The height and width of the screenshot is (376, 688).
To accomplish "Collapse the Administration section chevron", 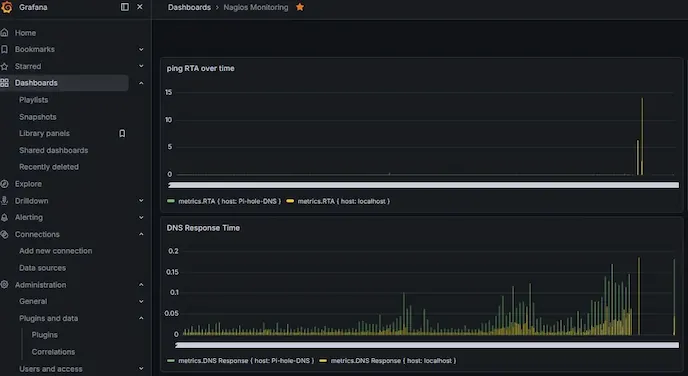I will (141, 285).
